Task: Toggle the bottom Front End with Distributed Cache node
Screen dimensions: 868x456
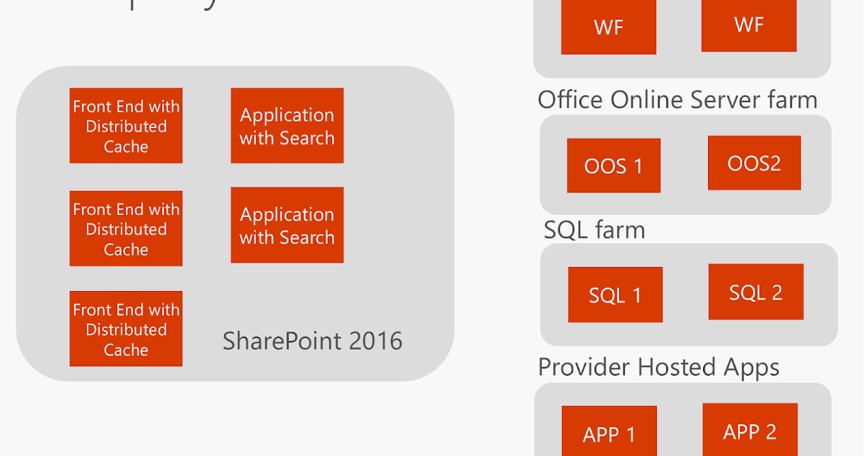Action: (x=126, y=329)
